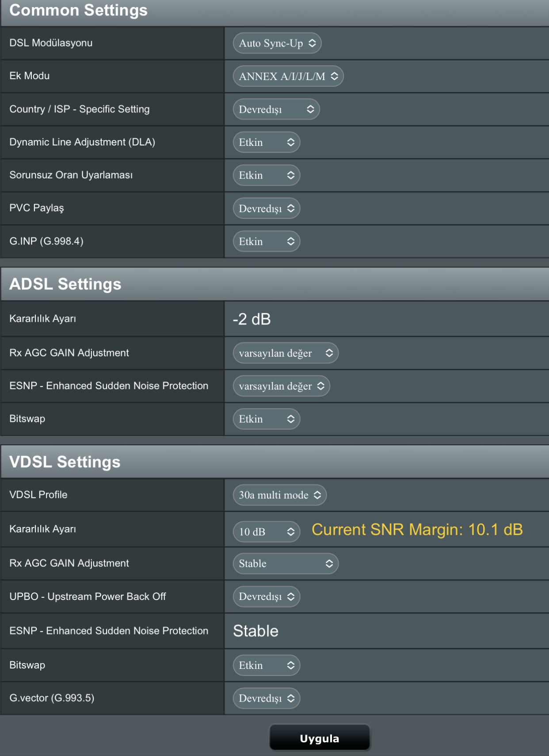549x756 pixels.
Task: Open ADSL ESNP varsayılan değer dropdown
Action: tap(281, 386)
